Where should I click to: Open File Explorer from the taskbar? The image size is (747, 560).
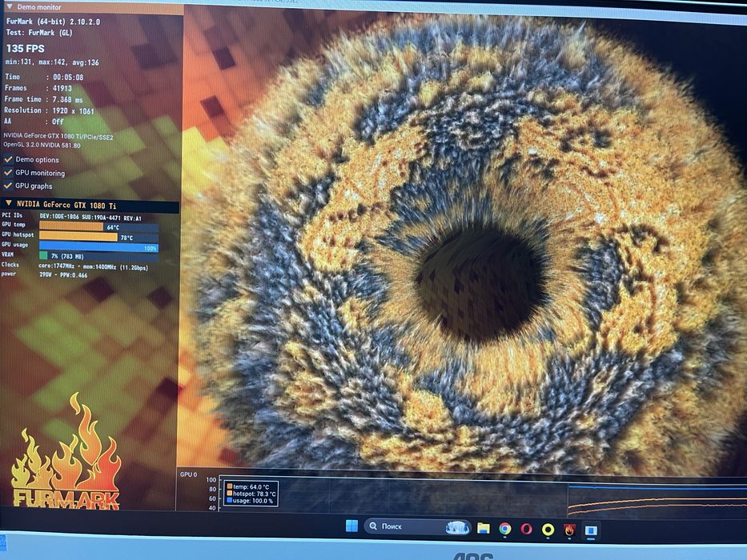[483, 528]
